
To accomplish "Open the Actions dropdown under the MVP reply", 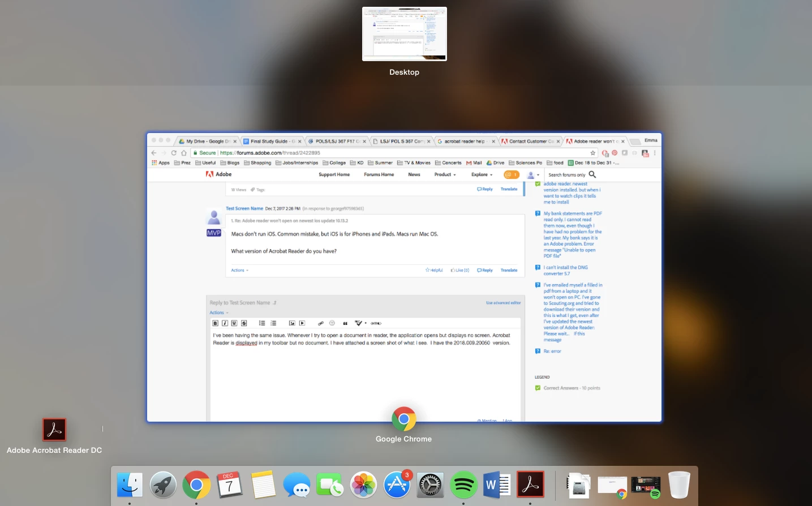I will (x=239, y=270).
